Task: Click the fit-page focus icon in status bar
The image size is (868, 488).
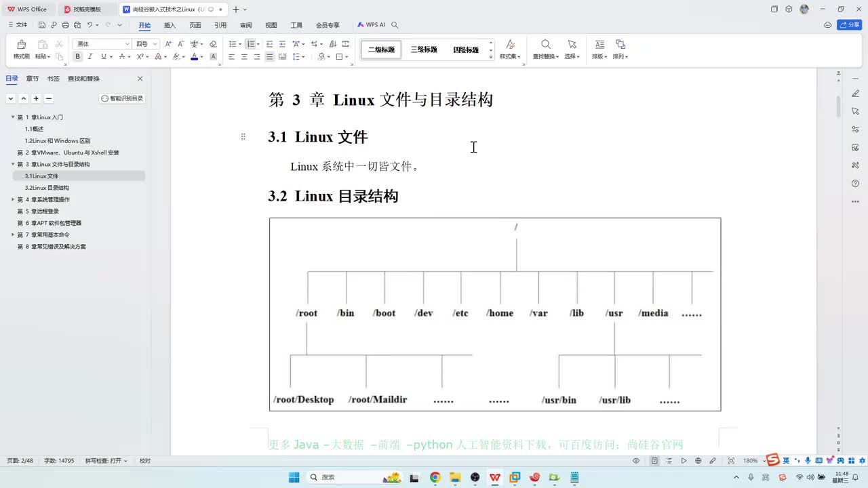Action: [731, 461]
